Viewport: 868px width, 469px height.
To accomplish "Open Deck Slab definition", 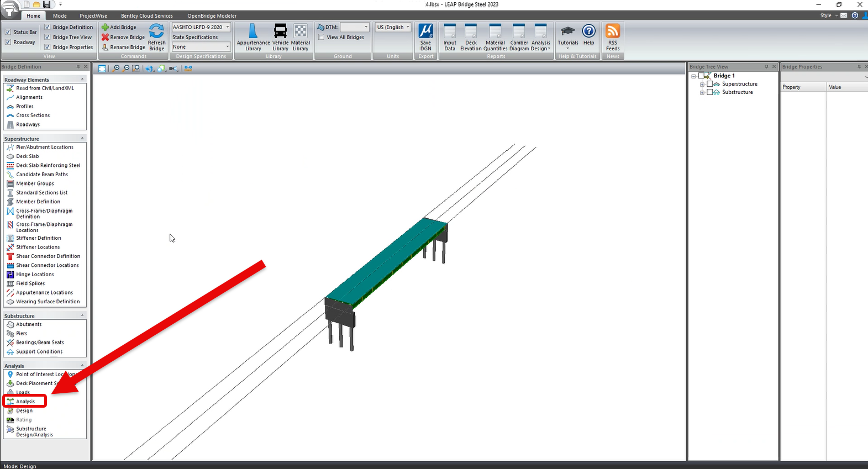I will (x=28, y=156).
